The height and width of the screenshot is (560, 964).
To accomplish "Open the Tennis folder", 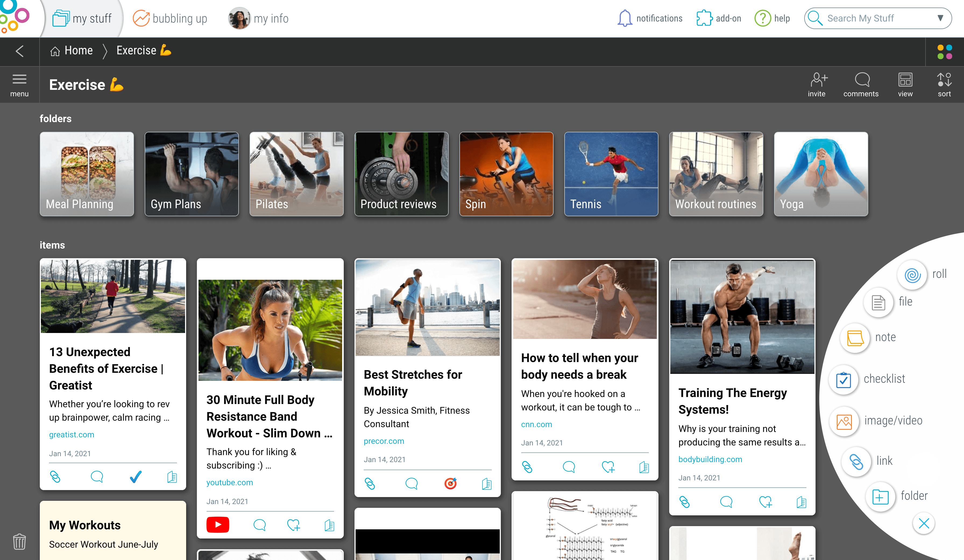I will pyautogui.click(x=611, y=174).
